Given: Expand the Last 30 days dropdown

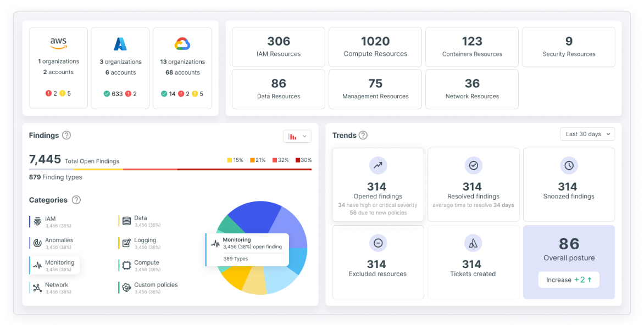Looking at the screenshot, I should [587, 134].
